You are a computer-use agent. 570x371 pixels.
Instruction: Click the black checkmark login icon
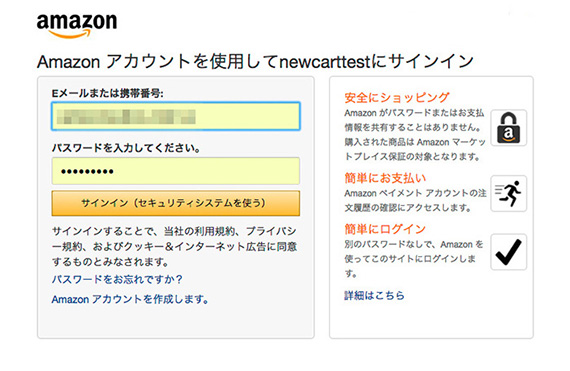click(509, 251)
